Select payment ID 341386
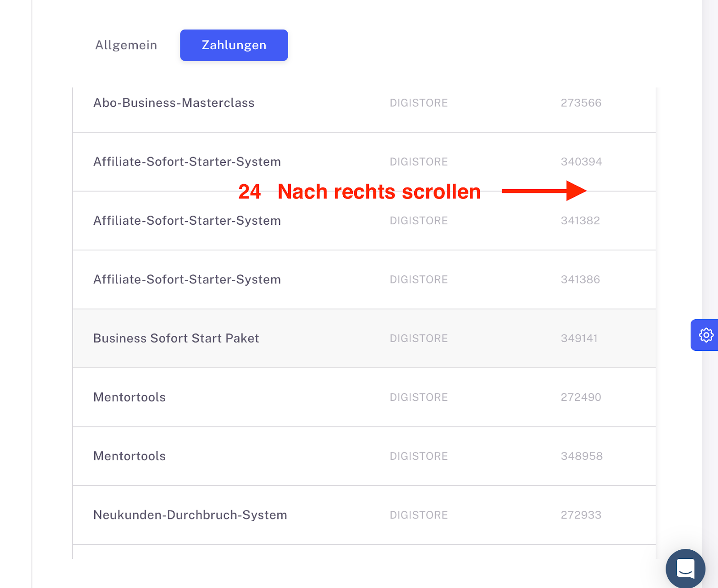Viewport: 718px width, 588px height. click(x=580, y=279)
